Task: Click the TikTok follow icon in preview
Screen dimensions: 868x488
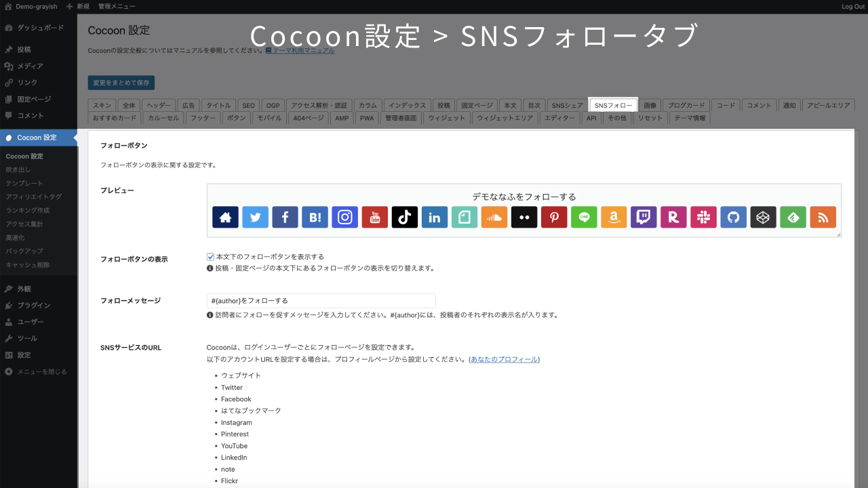Action: [x=405, y=217]
